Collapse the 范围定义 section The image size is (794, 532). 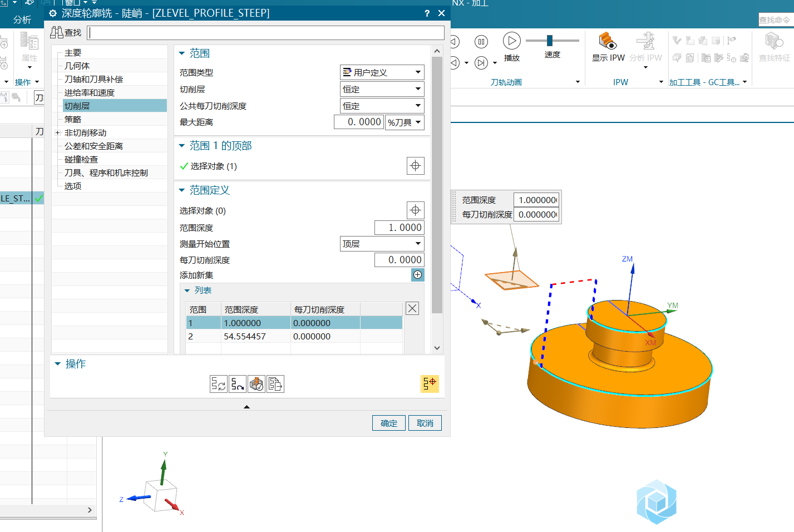click(181, 190)
